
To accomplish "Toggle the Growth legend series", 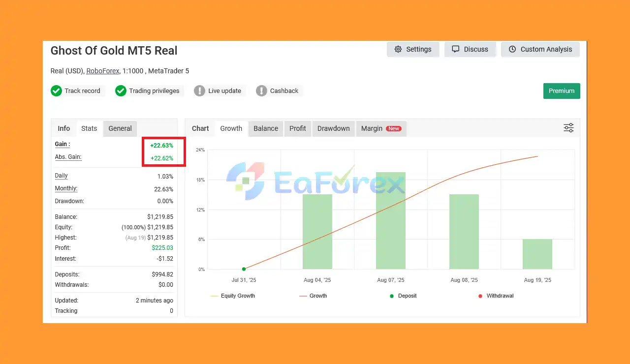I will [x=313, y=296].
